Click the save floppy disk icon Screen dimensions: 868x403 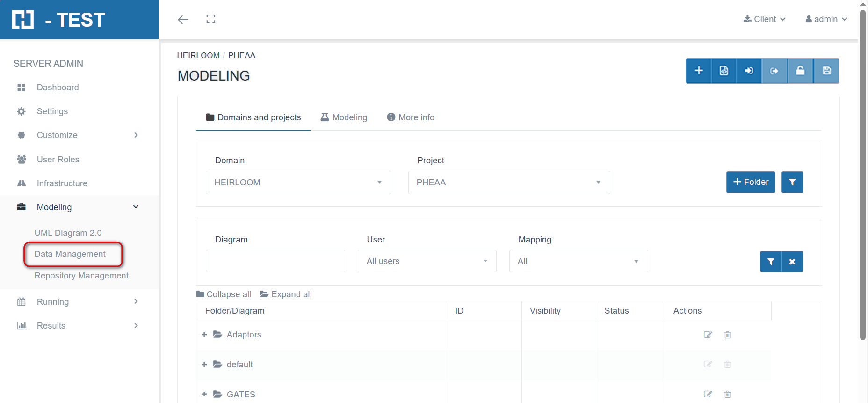826,71
